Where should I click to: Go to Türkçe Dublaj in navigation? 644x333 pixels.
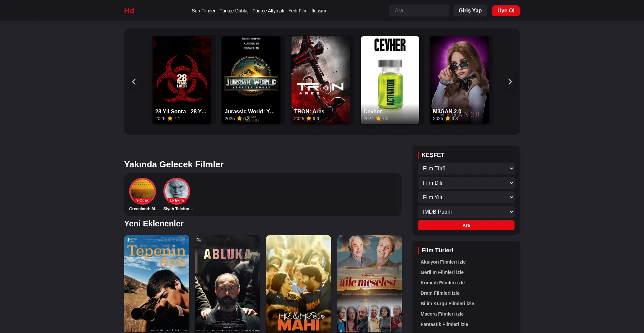coord(234,11)
